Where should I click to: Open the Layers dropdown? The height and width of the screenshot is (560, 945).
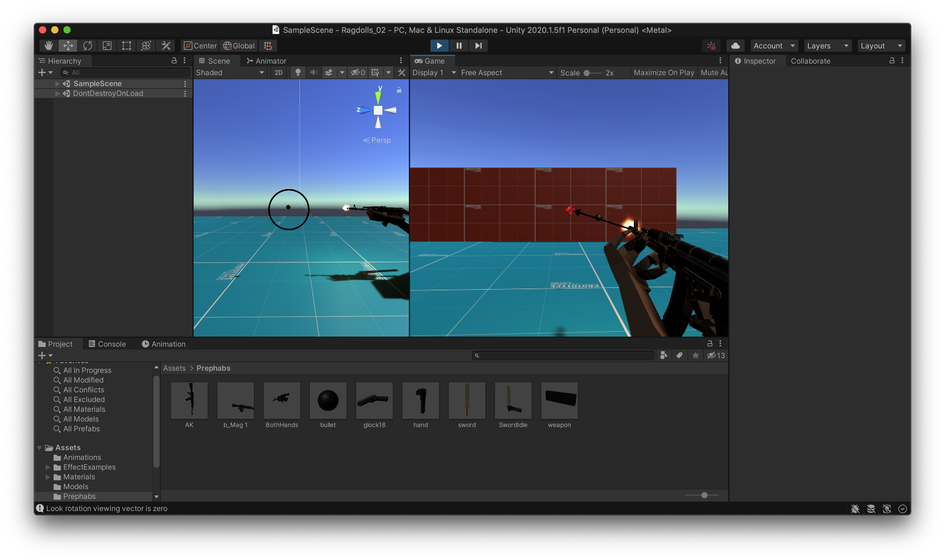(827, 46)
